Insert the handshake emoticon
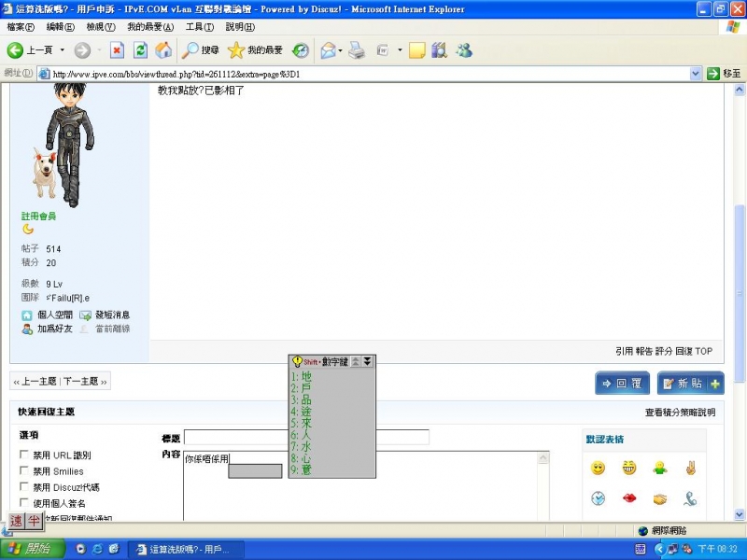 coord(660,498)
